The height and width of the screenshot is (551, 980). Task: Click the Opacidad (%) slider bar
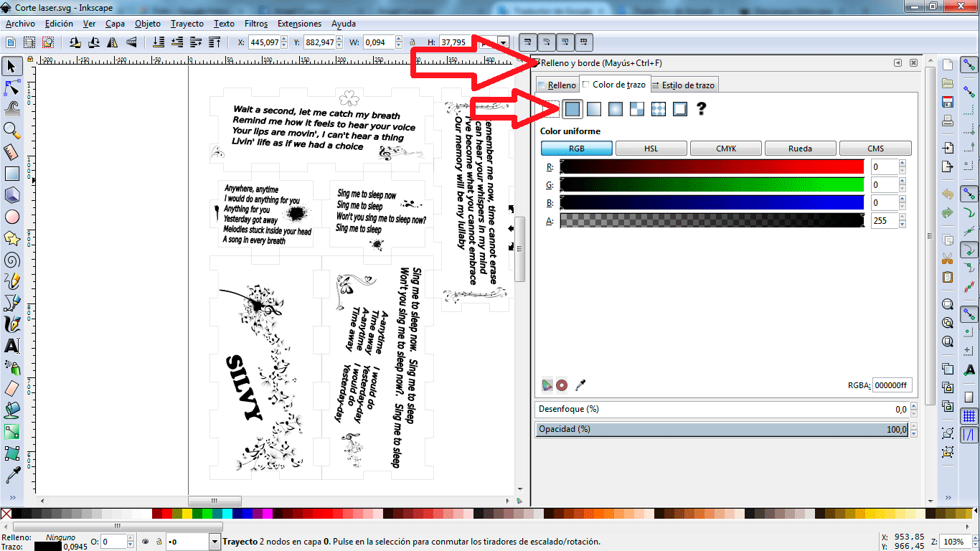click(x=722, y=429)
